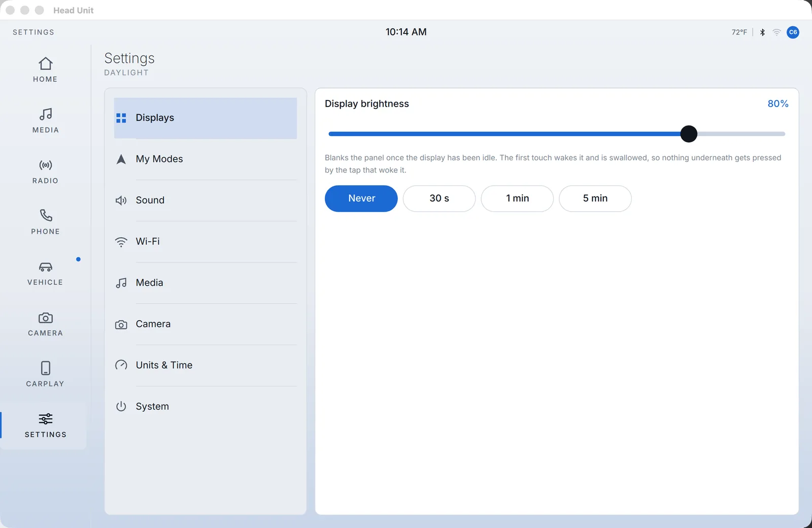Open the Phone section in the sidebar
The image size is (812, 528).
point(45,222)
